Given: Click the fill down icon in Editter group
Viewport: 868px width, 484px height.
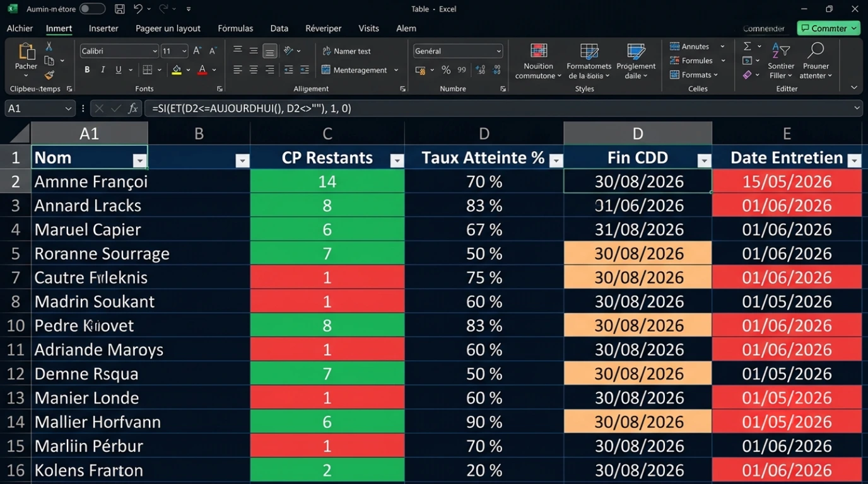Looking at the screenshot, I should pos(747,60).
